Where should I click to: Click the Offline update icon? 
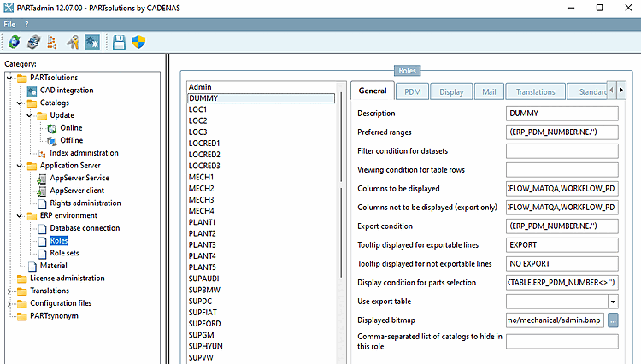point(52,141)
